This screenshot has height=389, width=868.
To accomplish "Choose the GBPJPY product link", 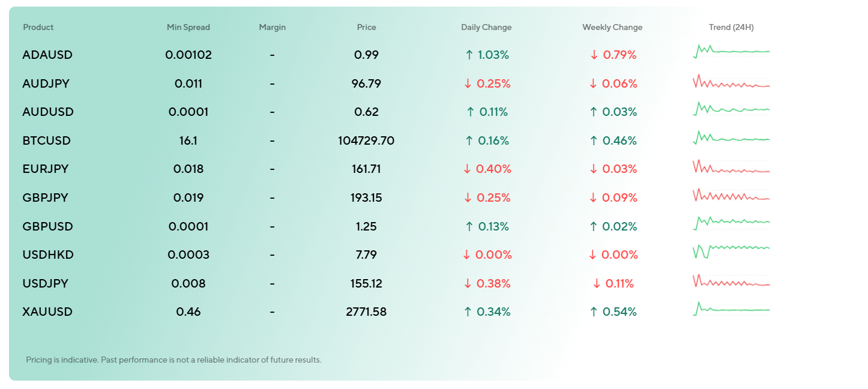I will (x=46, y=198).
